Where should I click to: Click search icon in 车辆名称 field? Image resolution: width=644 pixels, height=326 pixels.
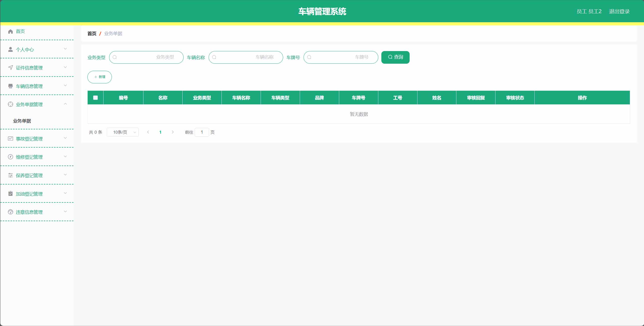(214, 57)
